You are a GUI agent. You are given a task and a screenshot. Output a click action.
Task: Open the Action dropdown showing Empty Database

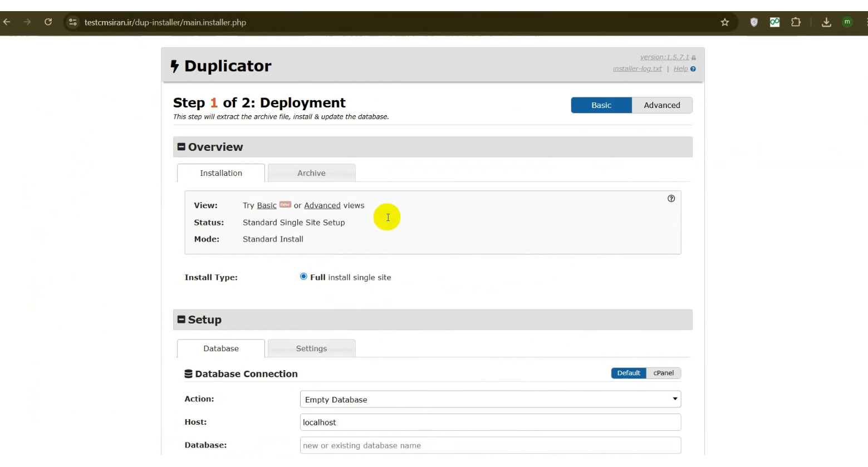[x=491, y=399]
